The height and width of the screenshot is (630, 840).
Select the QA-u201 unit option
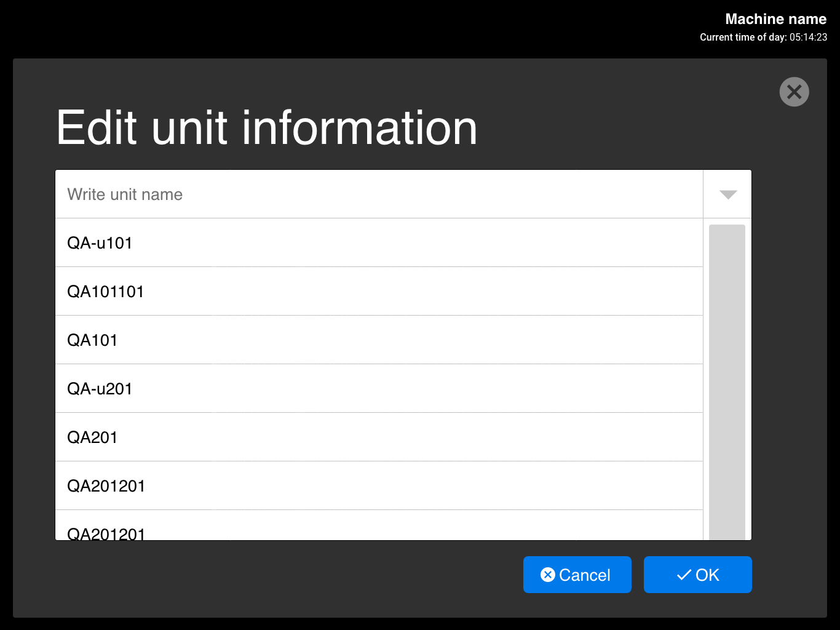click(378, 389)
